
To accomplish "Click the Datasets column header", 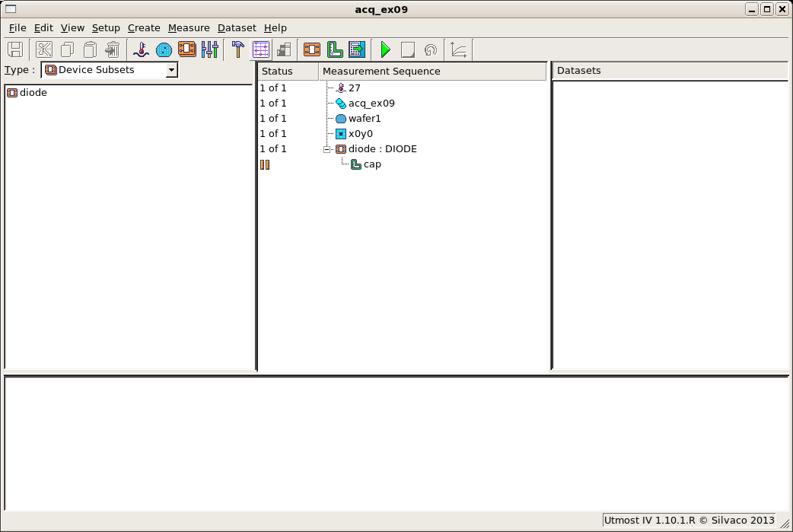I will pos(670,71).
